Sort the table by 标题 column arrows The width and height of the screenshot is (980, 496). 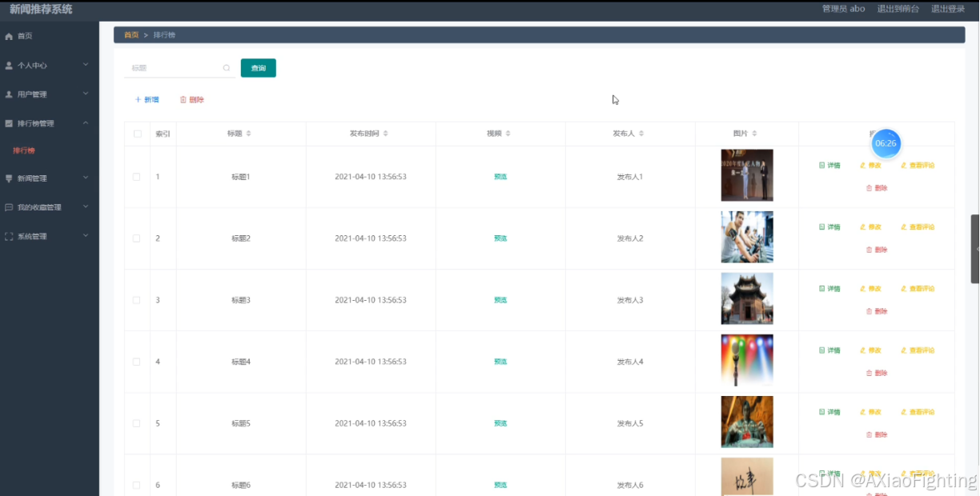pos(248,134)
